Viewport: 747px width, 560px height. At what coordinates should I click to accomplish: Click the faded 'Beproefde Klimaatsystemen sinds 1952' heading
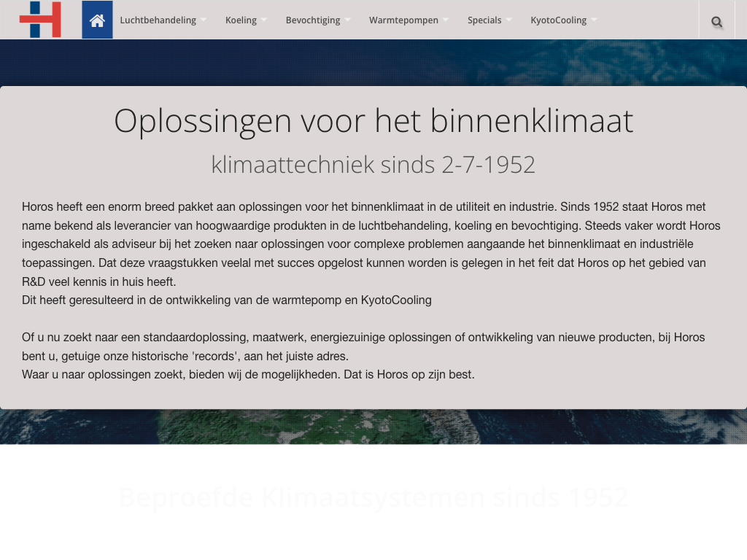(373, 497)
